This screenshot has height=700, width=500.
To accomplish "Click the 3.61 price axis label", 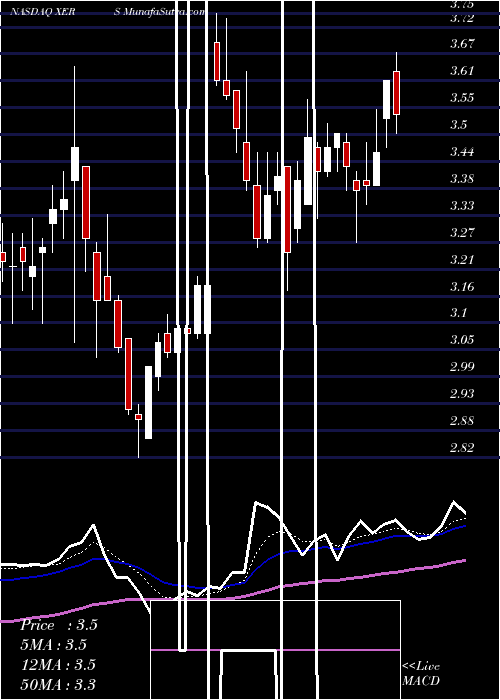I will (x=462, y=71).
